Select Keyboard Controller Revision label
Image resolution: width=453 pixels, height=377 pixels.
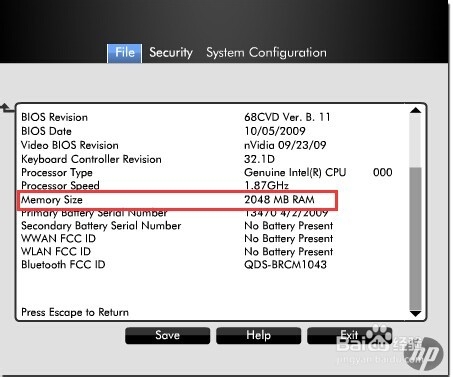point(91,159)
